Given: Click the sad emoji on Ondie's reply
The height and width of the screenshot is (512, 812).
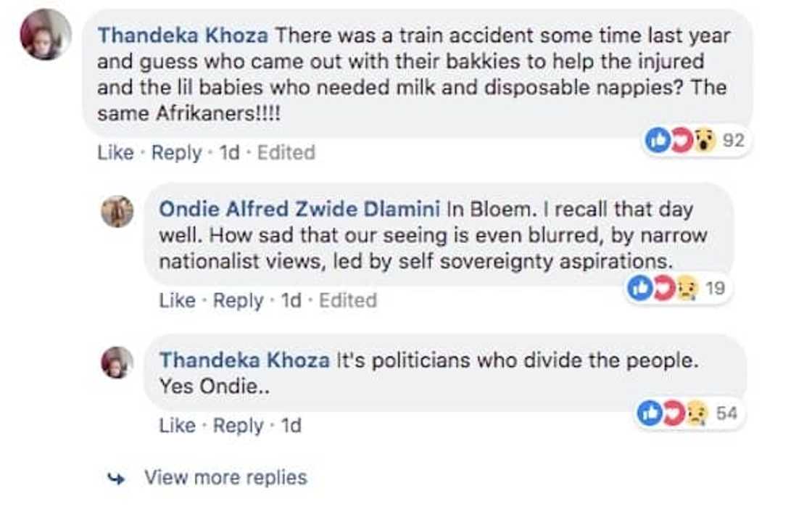Looking at the screenshot, I should [684, 289].
